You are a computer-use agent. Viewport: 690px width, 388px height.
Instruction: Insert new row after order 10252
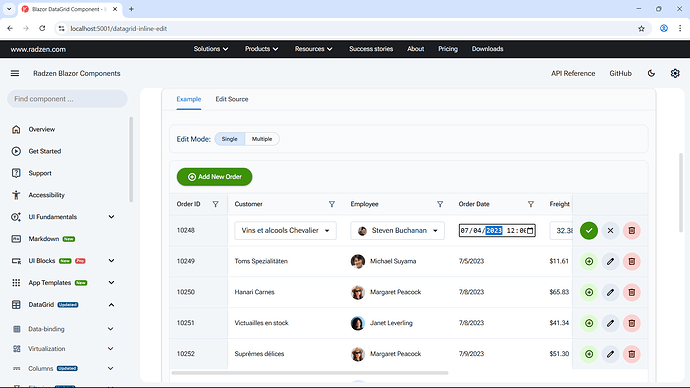coord(589,354)
